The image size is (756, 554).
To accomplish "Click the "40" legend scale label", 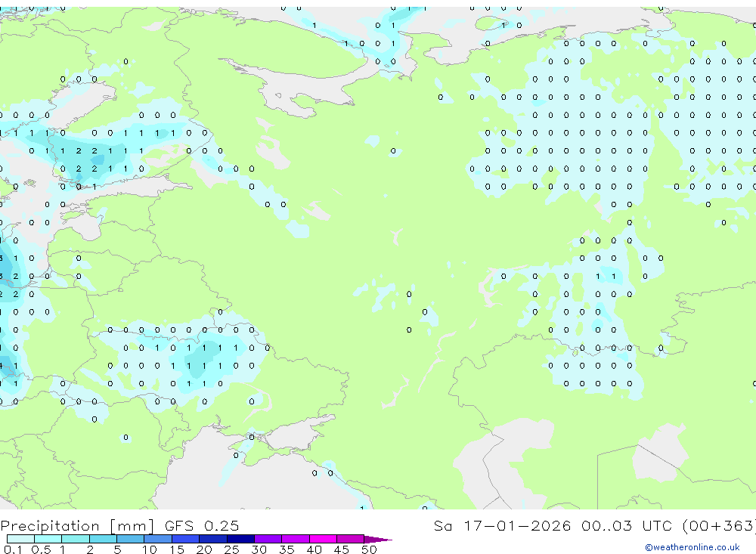I will (x=314, y=549).
